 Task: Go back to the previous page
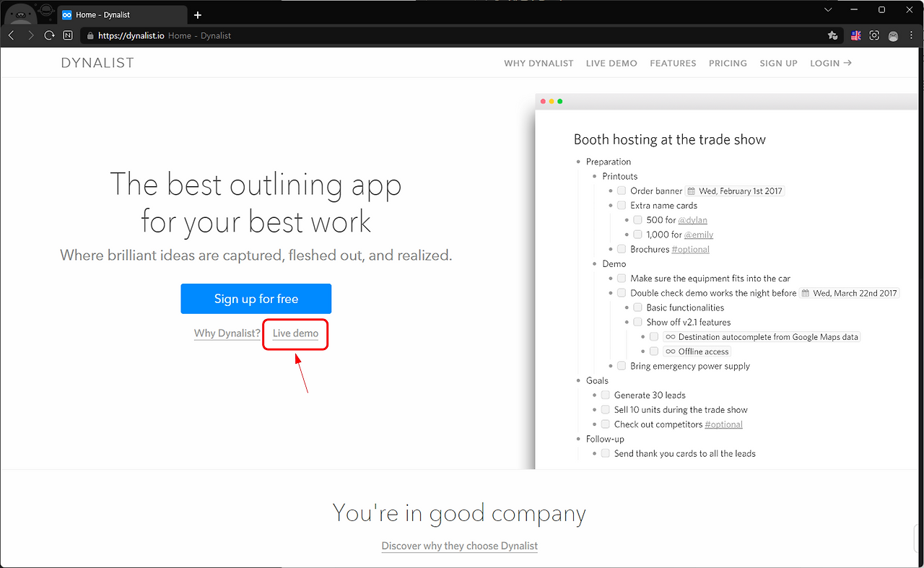12,35
